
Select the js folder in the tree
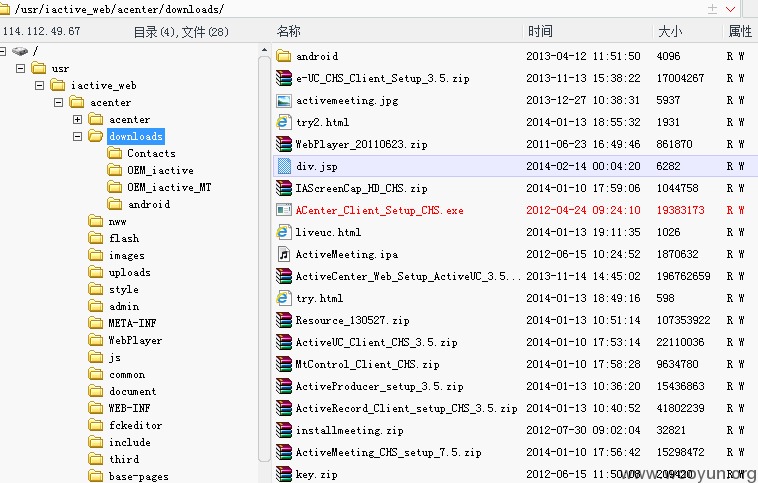pos(115,357)
